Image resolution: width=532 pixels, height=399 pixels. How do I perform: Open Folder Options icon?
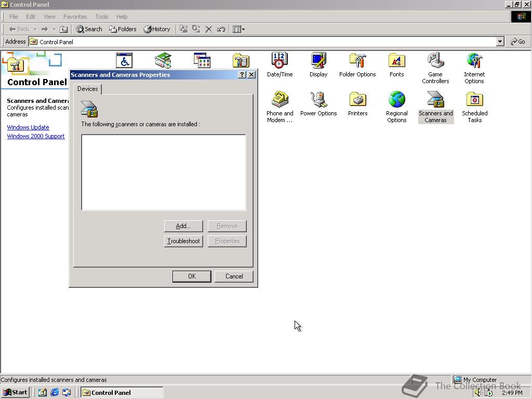[357, 64]
